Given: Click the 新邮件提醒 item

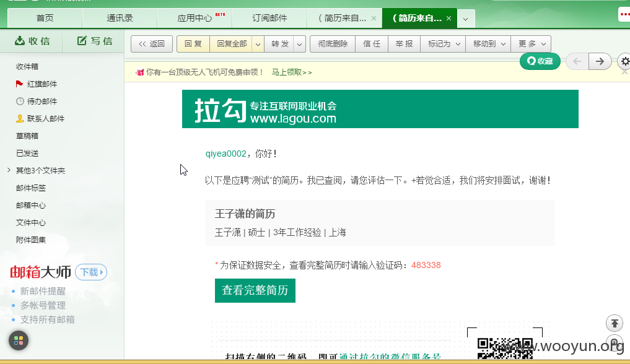Looking at the screenshot, I should (x=43, y=291).
